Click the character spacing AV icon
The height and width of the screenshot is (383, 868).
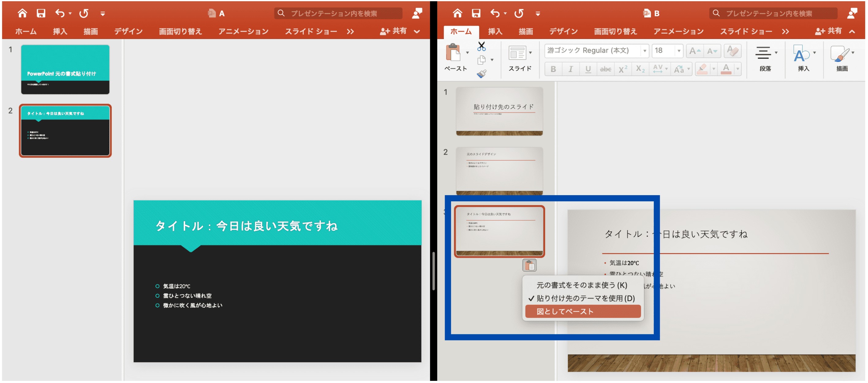(x=658, y=69)
